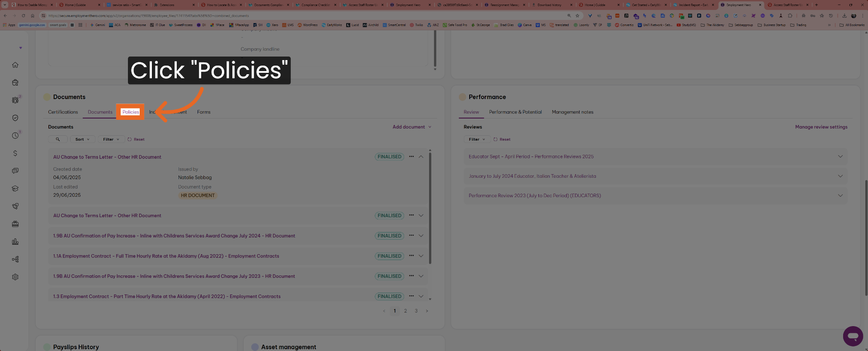Reset the Documents filters
Viewport: 868px width, 351px height.
click(136, 139)
